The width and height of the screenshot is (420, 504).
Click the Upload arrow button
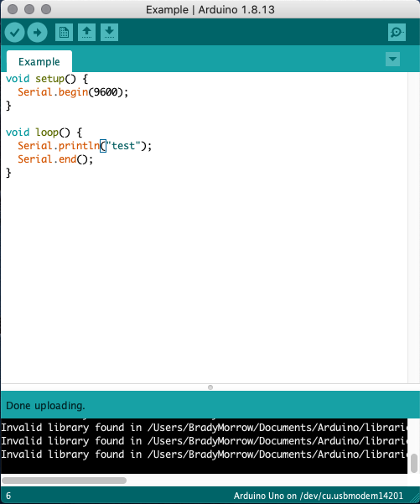[37, 33]
